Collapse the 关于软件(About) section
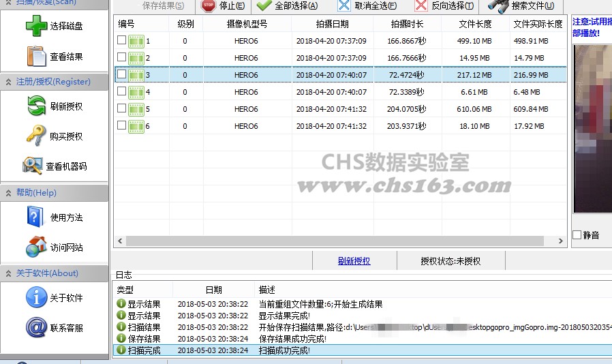This screenshot has height=364, width=612. pos(8,273)
